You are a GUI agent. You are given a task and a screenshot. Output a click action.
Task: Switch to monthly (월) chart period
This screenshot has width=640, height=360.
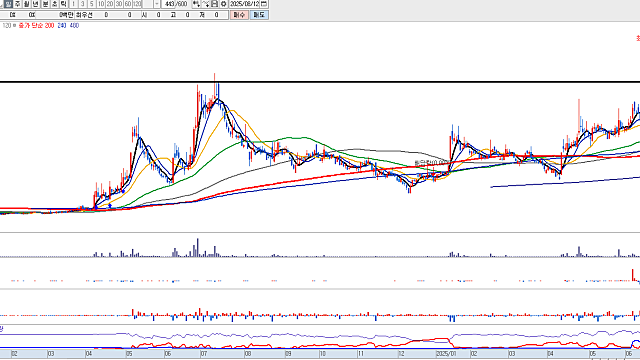click(27, 4)
